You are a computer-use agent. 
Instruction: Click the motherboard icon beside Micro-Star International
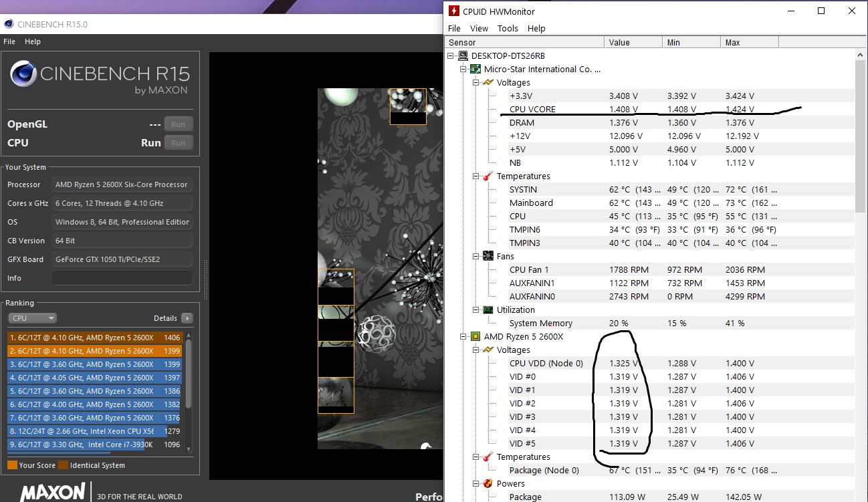pyautogui.click(x=475, y=69)
